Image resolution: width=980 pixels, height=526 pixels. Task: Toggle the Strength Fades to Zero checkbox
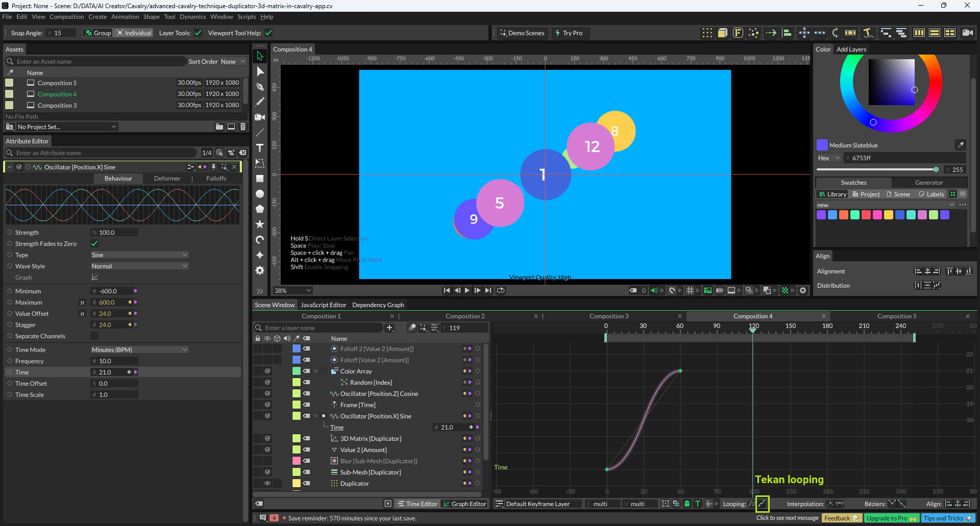[94, 244]
